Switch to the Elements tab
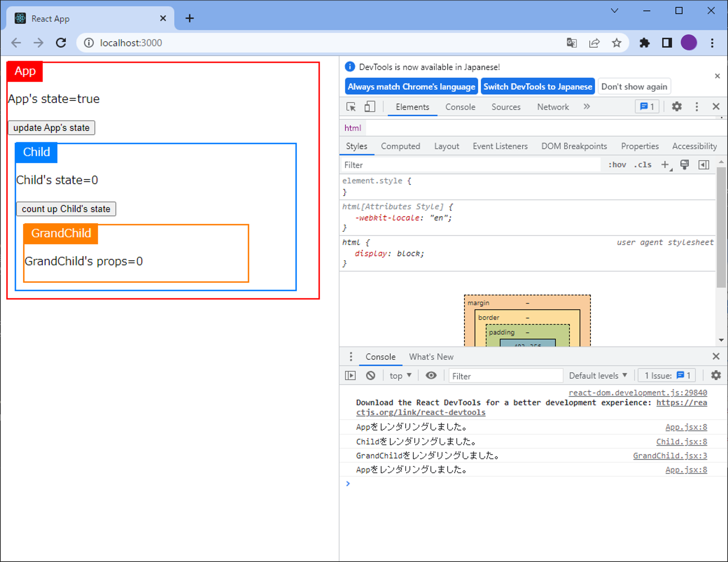The width and height of the screenshot is (728, 562). tap(412, 107)
